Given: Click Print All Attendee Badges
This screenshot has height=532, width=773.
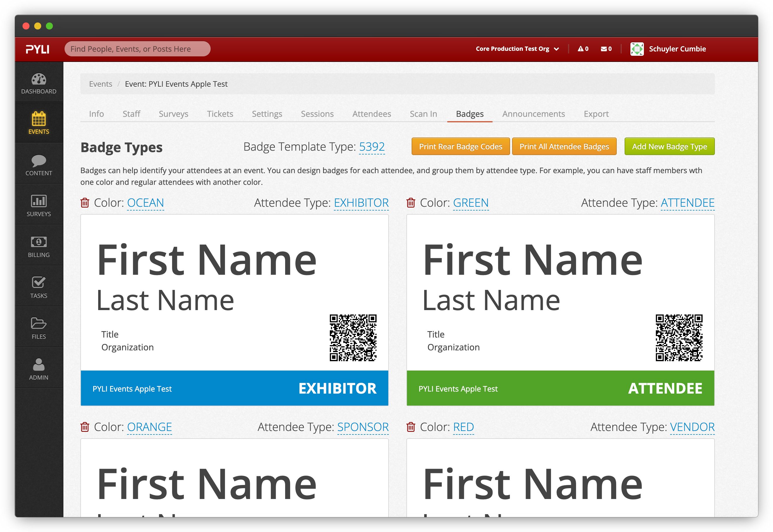Looking at the screenshot, I should [564, 147].
